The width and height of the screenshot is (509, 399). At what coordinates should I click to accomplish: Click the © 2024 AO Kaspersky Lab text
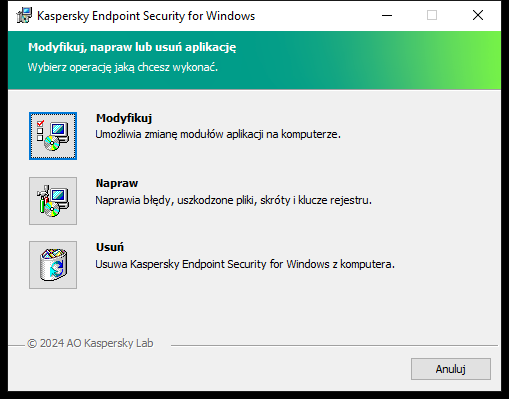pyautogui.click(x=90, y=343)
